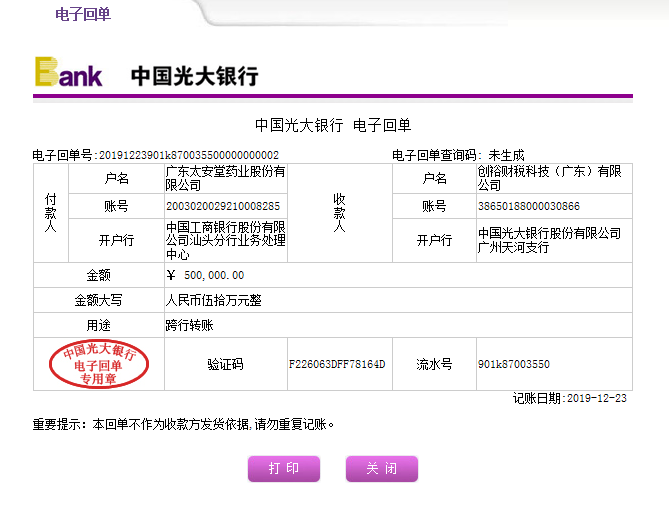Click the 电子回单查询码 未生成 text

(458, 155)
